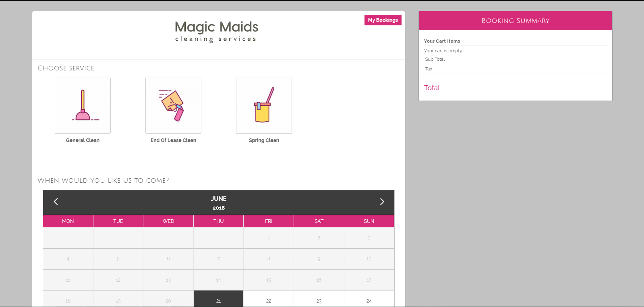Click the FRI column header
Image resolution: width=644 pixels, height=307 pixels.
[269, 221]
